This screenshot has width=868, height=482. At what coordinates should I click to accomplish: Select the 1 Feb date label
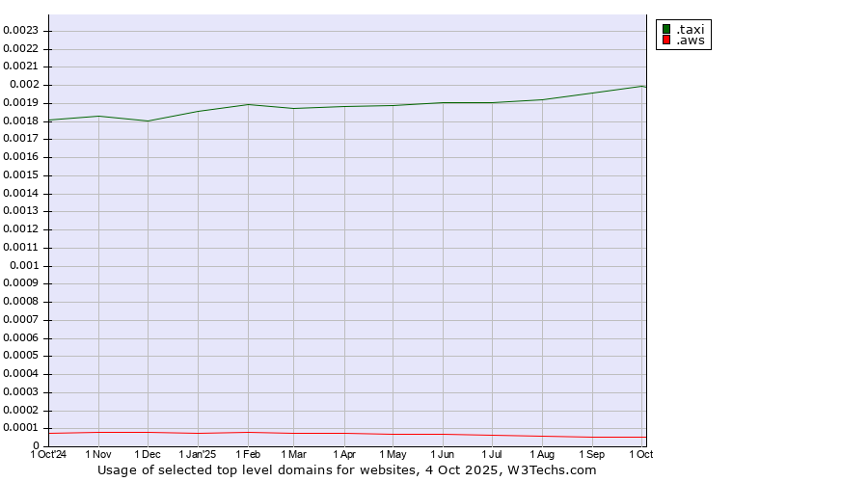tap(248, 454)
